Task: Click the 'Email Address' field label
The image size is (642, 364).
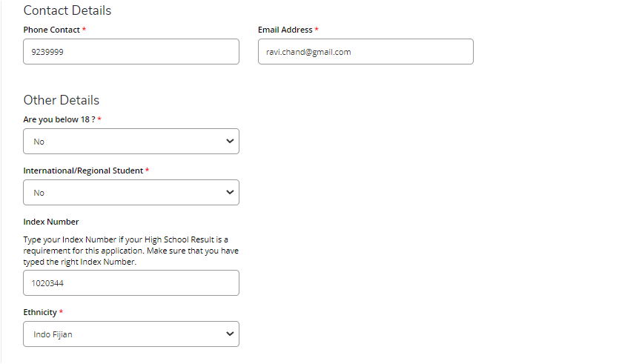Action: pos(285,30)
